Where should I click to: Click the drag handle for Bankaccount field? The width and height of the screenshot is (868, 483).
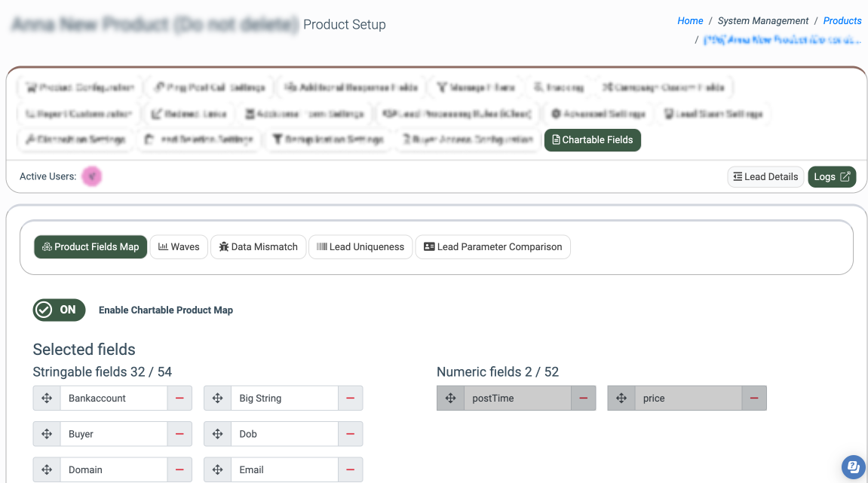tap(47, 398)
